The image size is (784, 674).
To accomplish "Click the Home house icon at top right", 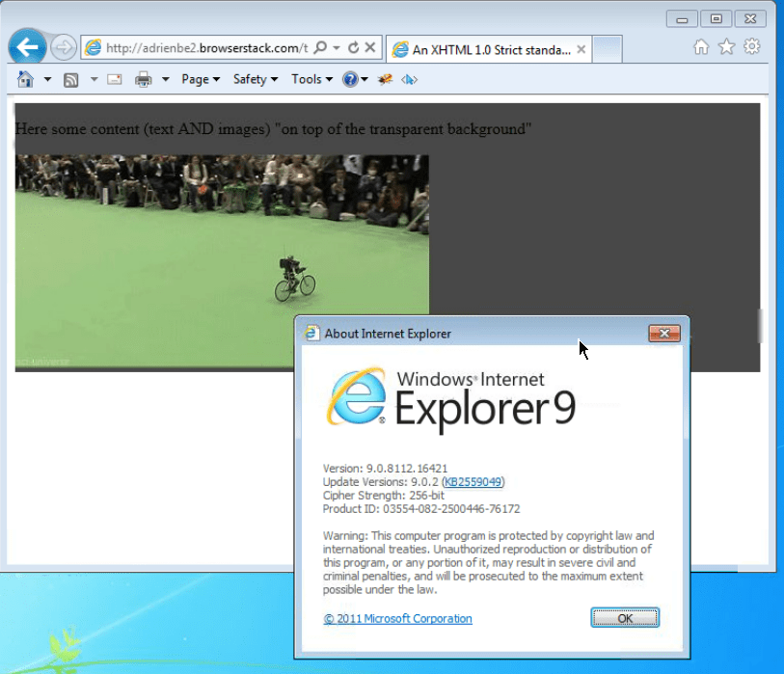I will click(701, 47).
